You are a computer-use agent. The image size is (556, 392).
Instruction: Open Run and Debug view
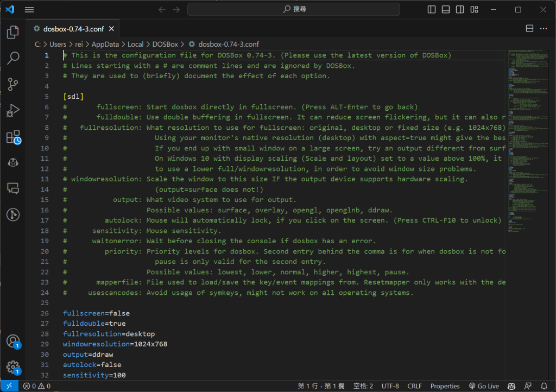(x=13, y=111)
